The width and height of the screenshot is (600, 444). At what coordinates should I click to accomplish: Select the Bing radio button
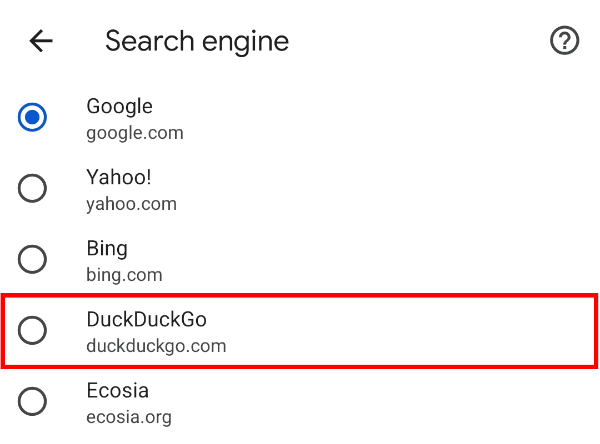coord(33,259)
